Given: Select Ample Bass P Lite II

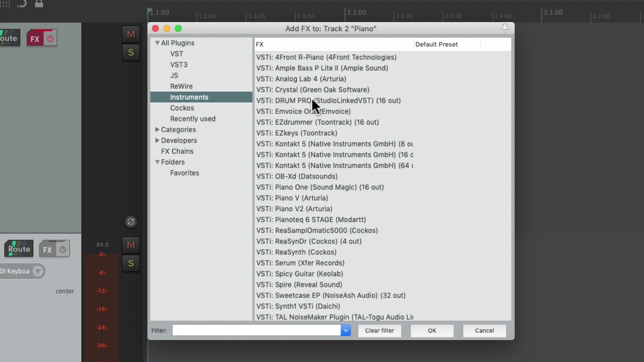Looking at the screenshot, I should [x=322, y=68].
